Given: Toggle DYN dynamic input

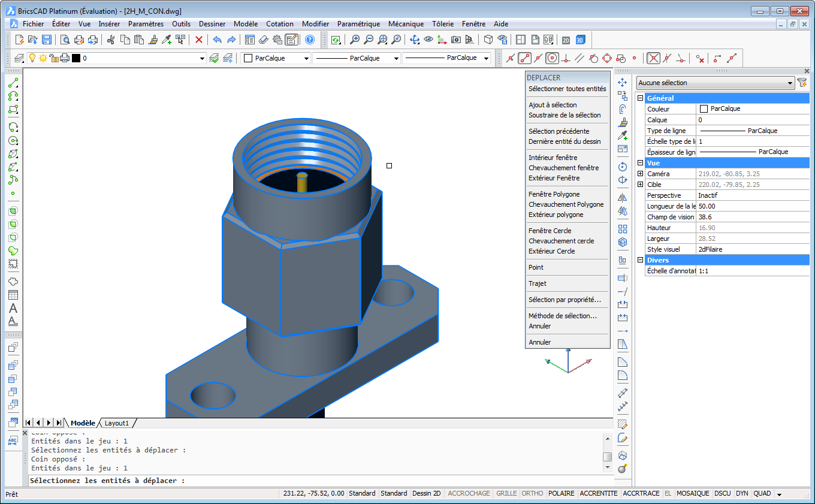Looking at the screenshot, I should [742, 493].
